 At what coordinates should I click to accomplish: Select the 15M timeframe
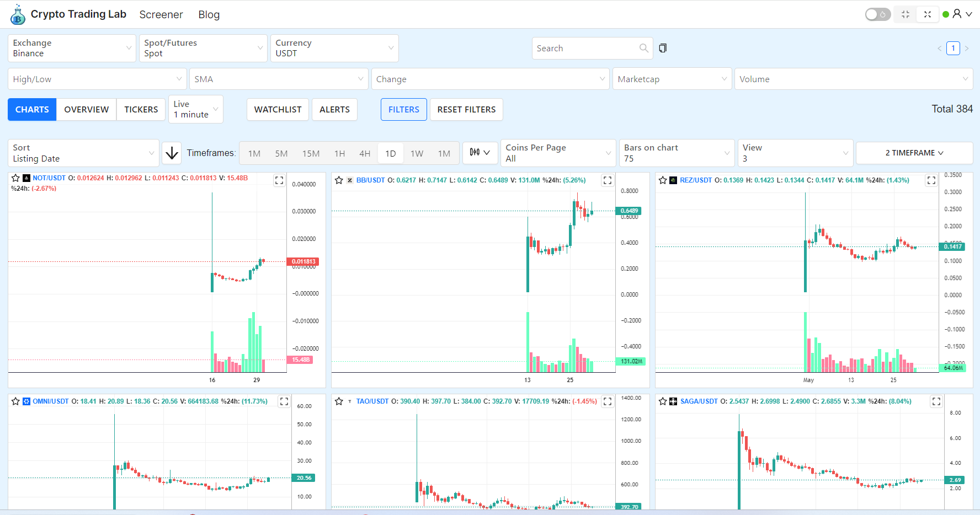[x=311, y=153]
